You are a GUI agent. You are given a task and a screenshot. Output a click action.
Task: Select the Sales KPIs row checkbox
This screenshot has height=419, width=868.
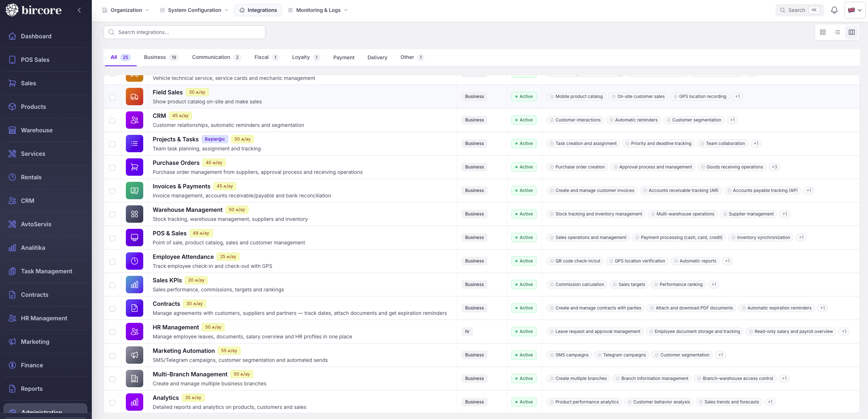[112, 285]
